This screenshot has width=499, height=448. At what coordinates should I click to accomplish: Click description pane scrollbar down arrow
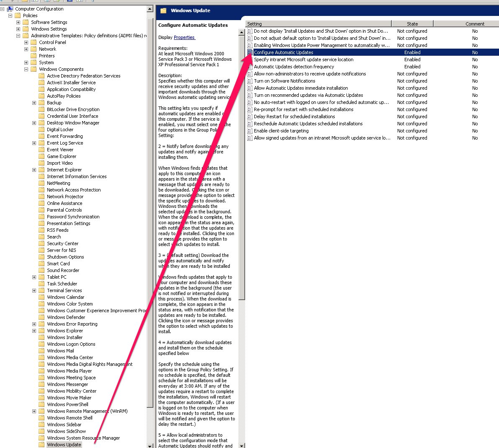coord(242,445)
